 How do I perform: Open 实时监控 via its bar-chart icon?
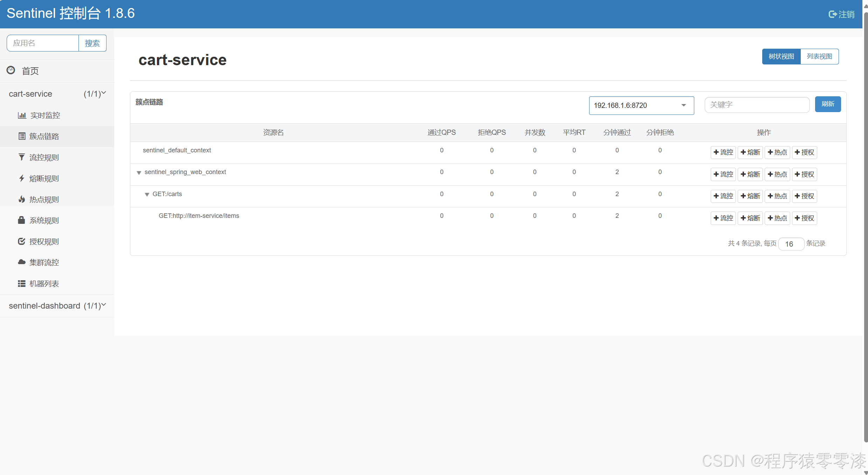click(x=22, y=115)
